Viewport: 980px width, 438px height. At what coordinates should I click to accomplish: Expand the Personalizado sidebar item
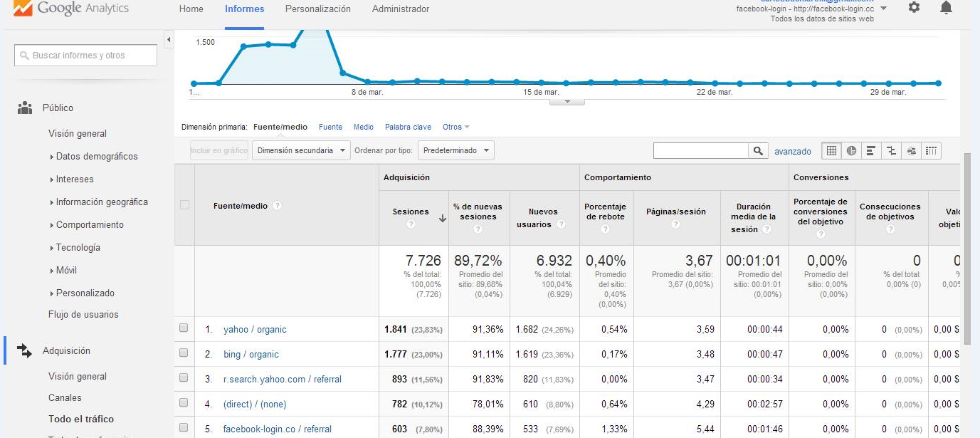[x=82, y=293]
